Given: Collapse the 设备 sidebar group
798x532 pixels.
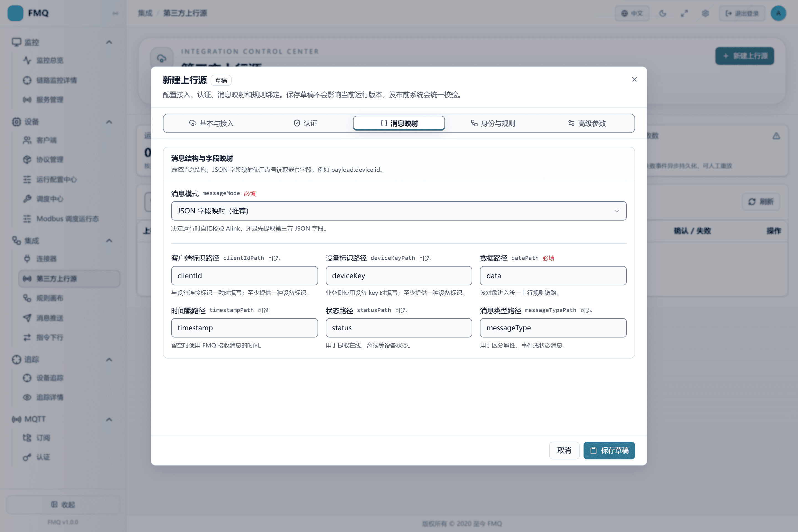Looking at the screenshot, I should [109, 122].
